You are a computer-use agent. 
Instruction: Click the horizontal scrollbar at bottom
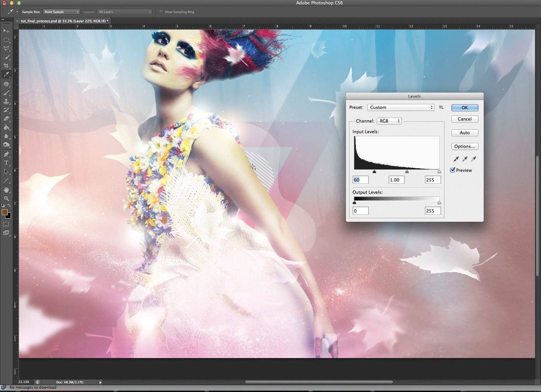click(x=319, y=382)
